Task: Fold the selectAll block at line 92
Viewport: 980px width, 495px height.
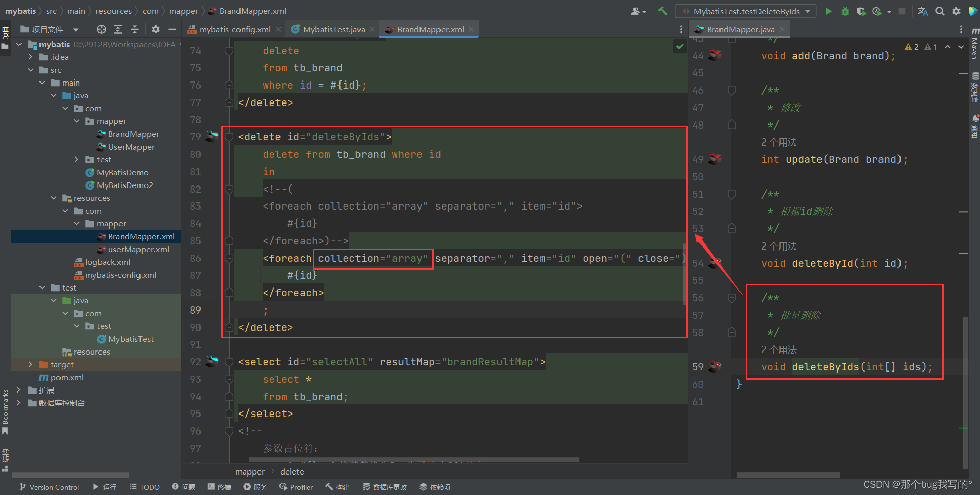Action: pos(229,362)
